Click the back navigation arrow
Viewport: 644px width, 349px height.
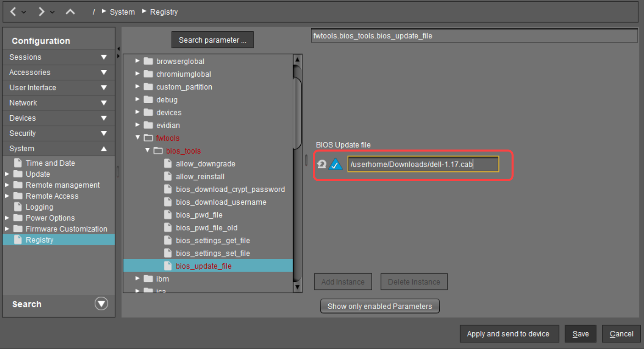click(x=13, y=12)
